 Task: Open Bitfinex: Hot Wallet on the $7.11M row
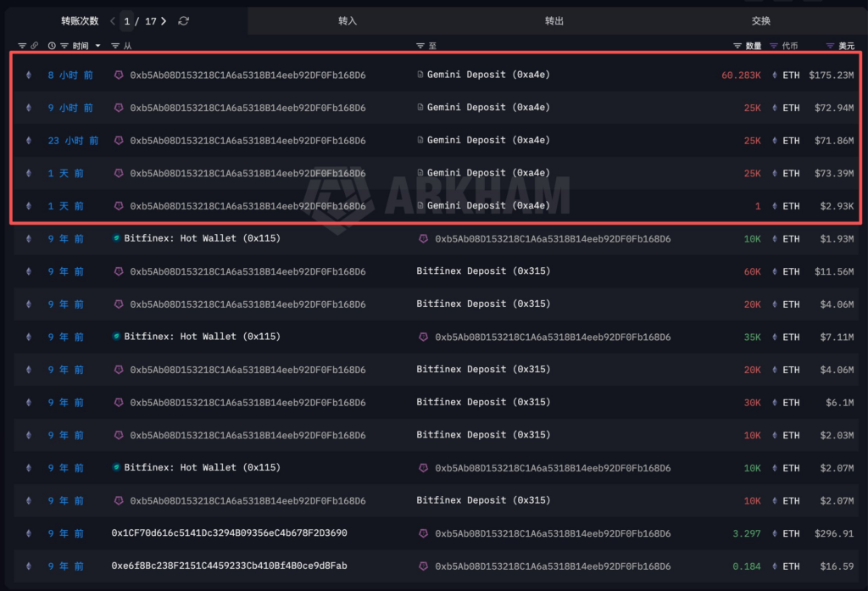202,337
